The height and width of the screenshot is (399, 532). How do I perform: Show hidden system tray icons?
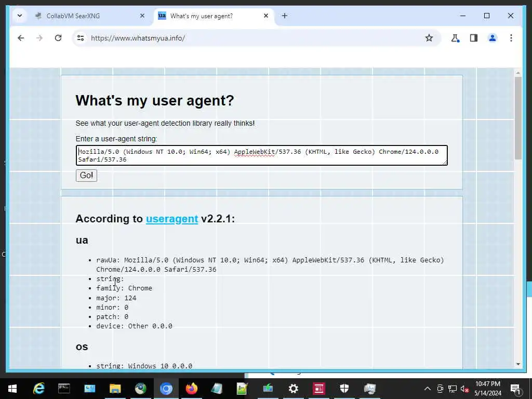click(428, 389)
